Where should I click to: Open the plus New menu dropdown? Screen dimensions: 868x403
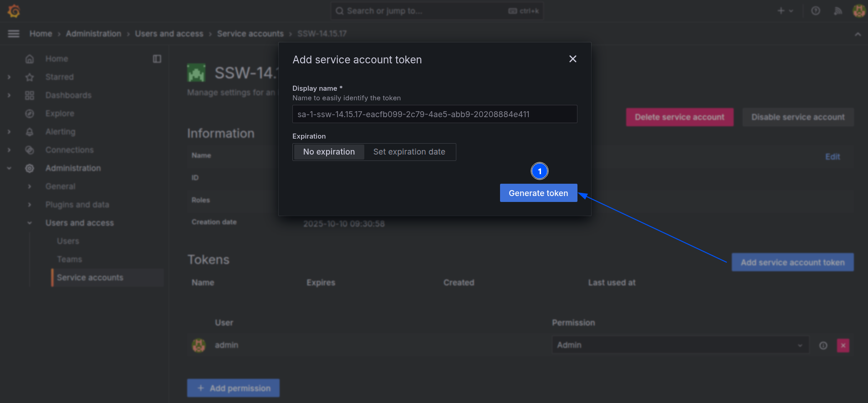click(x=785, y=11)
